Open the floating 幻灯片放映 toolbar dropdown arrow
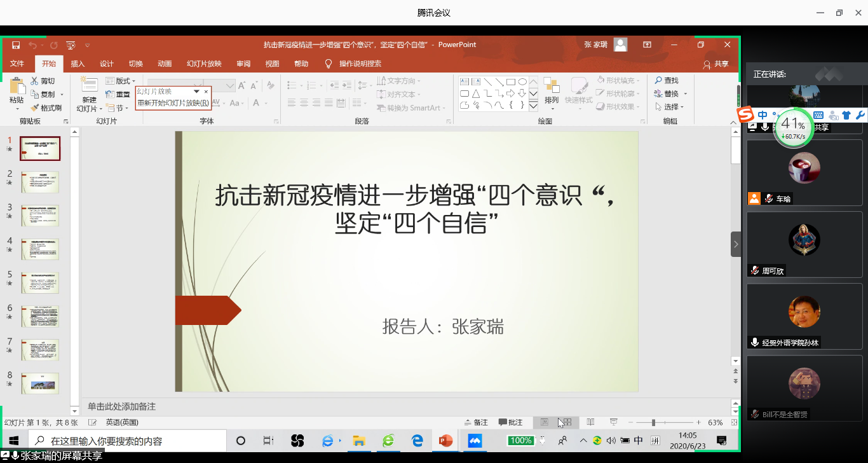Screen dimensions: 868x463 (196, 92)
